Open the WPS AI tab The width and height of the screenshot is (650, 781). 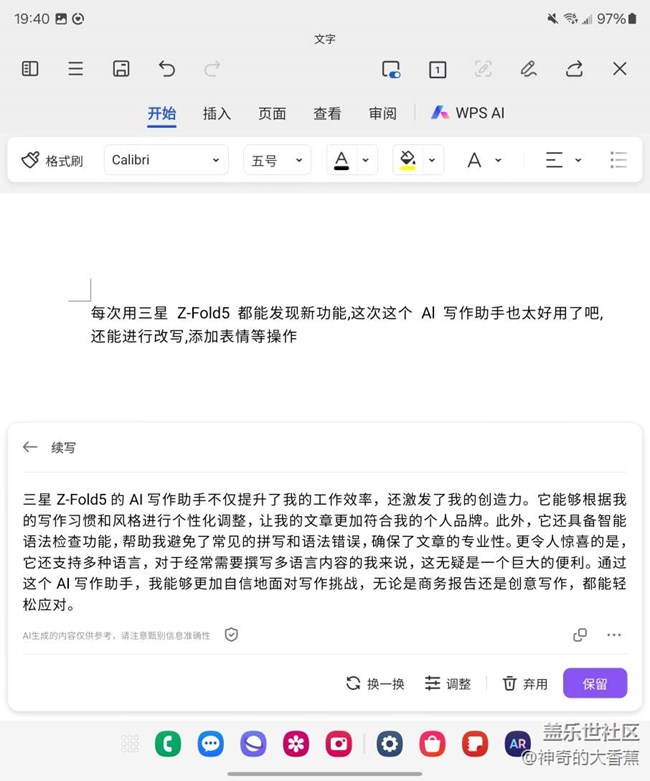pyautogui.click(x=467, y=113)
